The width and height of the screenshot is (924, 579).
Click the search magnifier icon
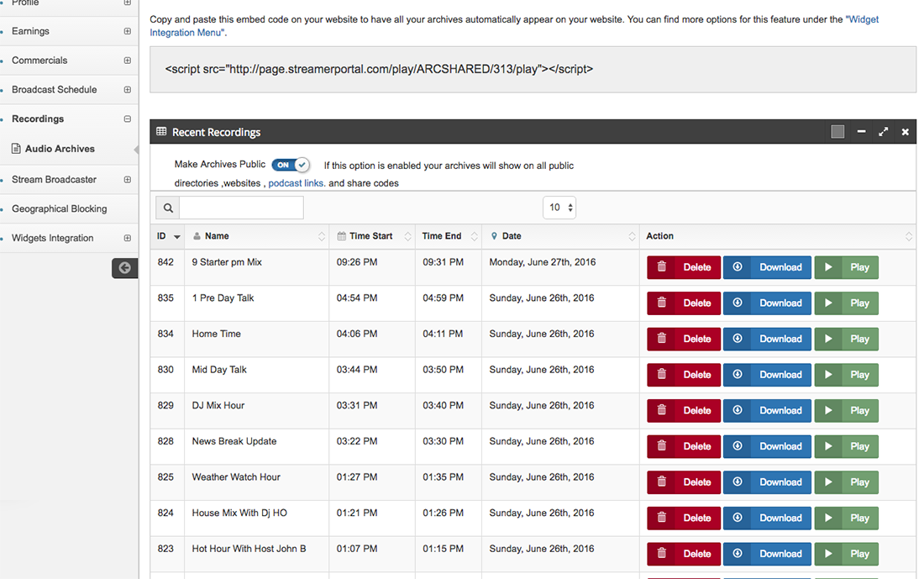click(x=168, y=208)
